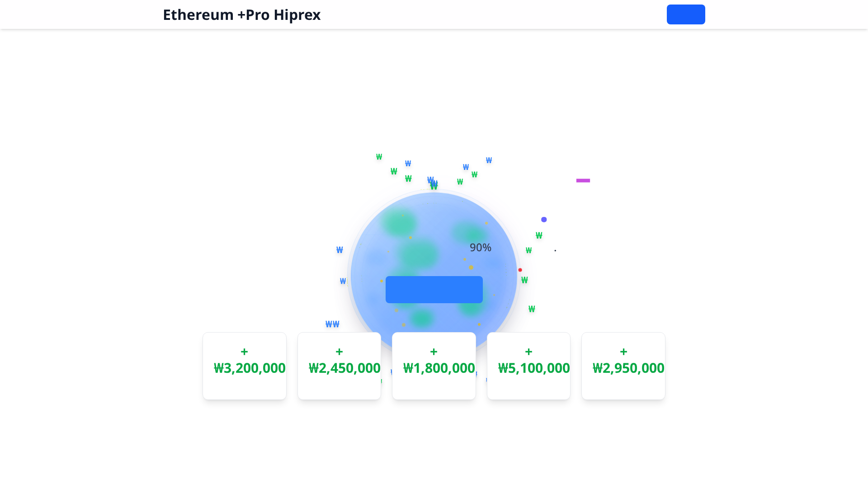Click the green plus icon above ₩5,100,000
This screenshot has width=868, height=488.
pos(528,351)
